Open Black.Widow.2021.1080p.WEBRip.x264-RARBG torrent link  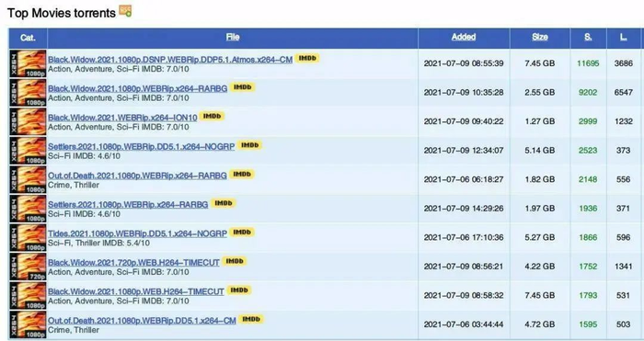pos(138,88)
